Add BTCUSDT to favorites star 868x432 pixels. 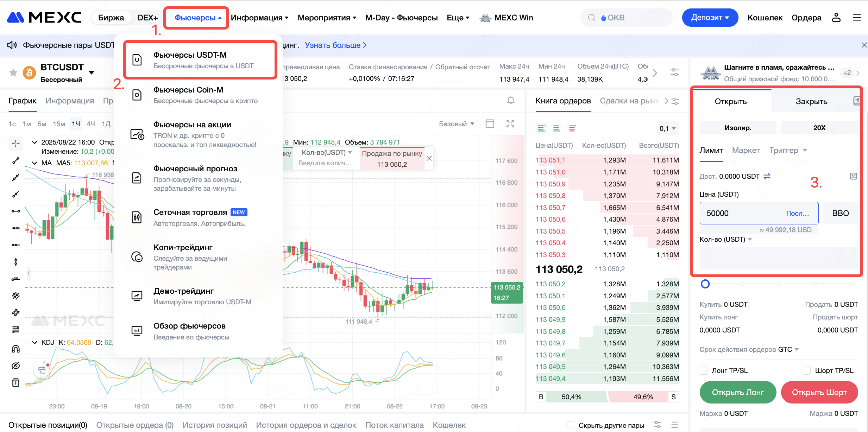coord(13,72)
